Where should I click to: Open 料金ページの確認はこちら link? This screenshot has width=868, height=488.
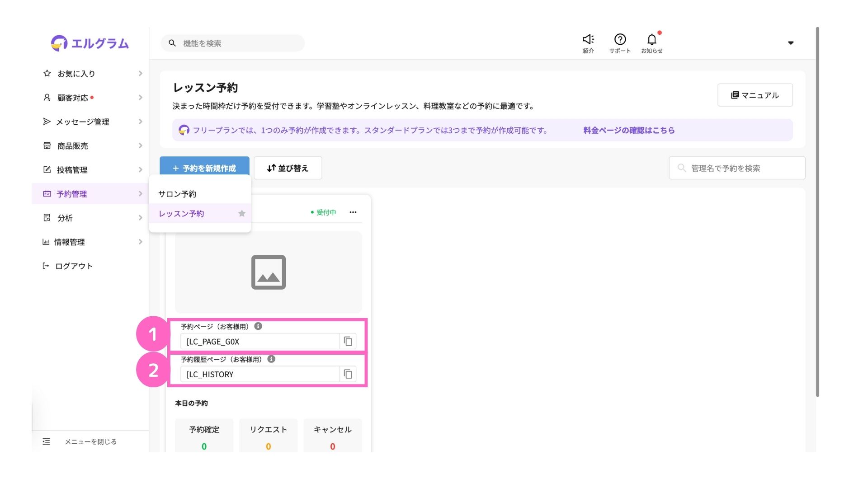point(629,130)
